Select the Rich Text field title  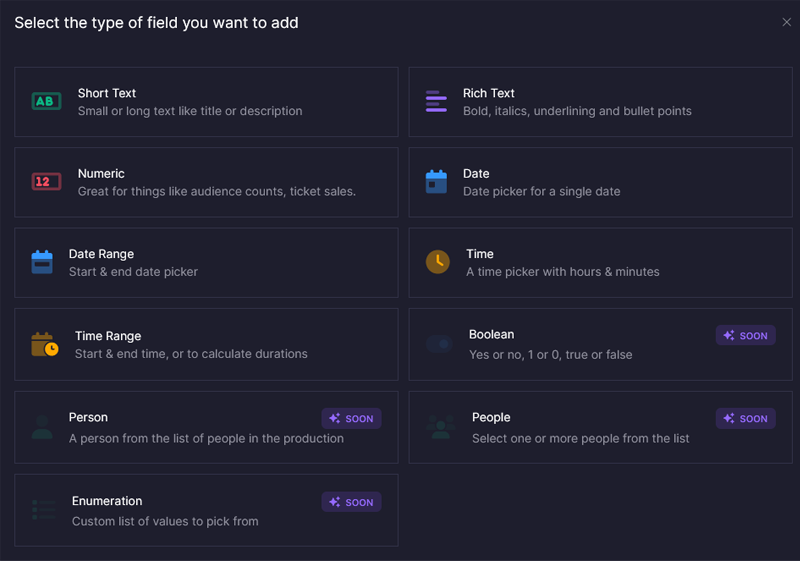[489, 93]
